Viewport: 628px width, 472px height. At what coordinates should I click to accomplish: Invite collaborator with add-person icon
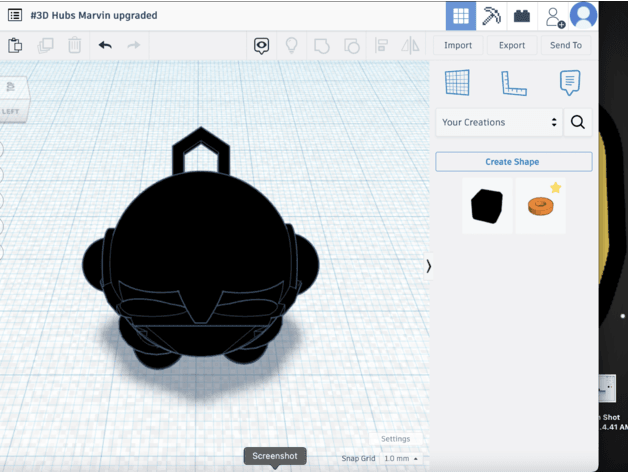click(x=555, y=17)
